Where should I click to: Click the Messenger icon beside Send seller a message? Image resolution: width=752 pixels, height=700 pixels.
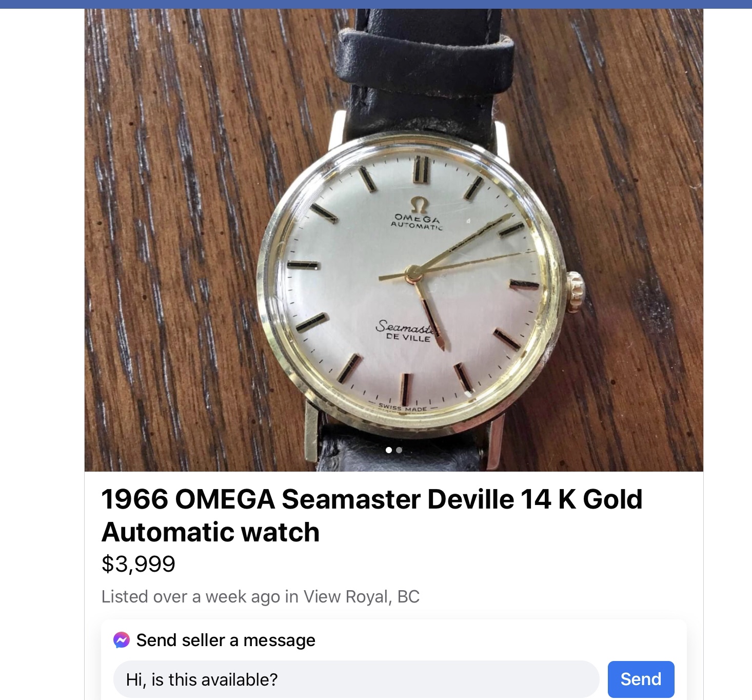tap(122, 640)
